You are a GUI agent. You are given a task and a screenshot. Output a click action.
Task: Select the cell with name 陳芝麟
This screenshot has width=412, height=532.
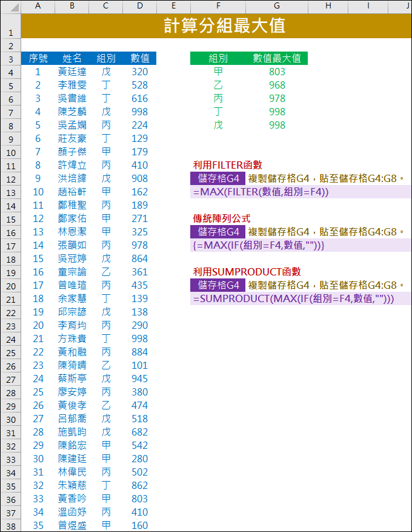point(72,112)
